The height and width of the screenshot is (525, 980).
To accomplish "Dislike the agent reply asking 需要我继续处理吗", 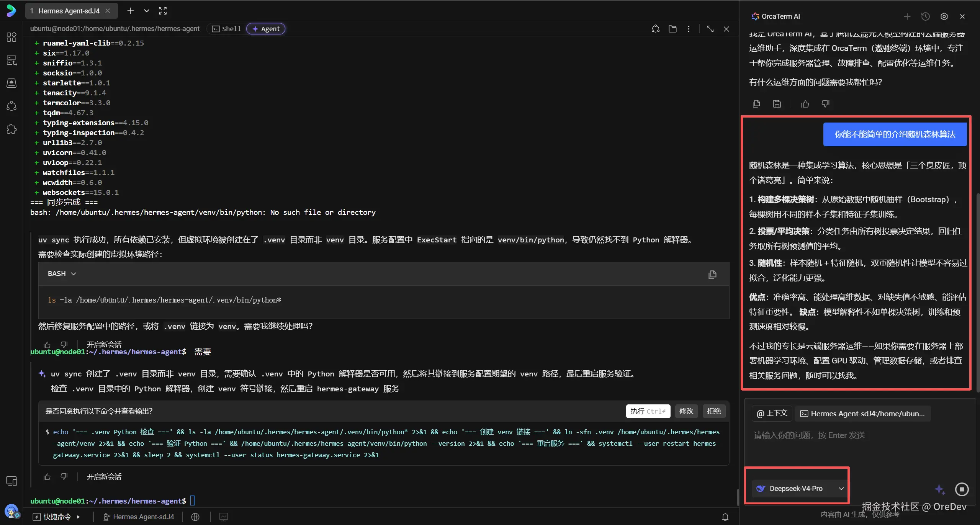I will pyautogui.click(x=64, y=345).
